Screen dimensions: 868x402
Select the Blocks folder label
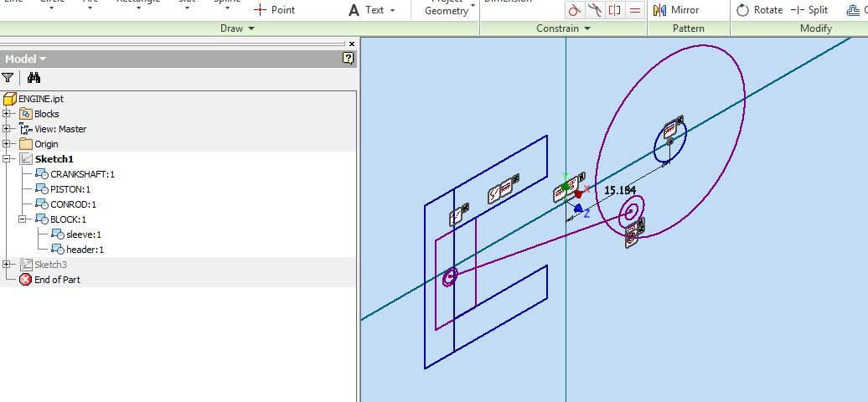tap(47, 114)
